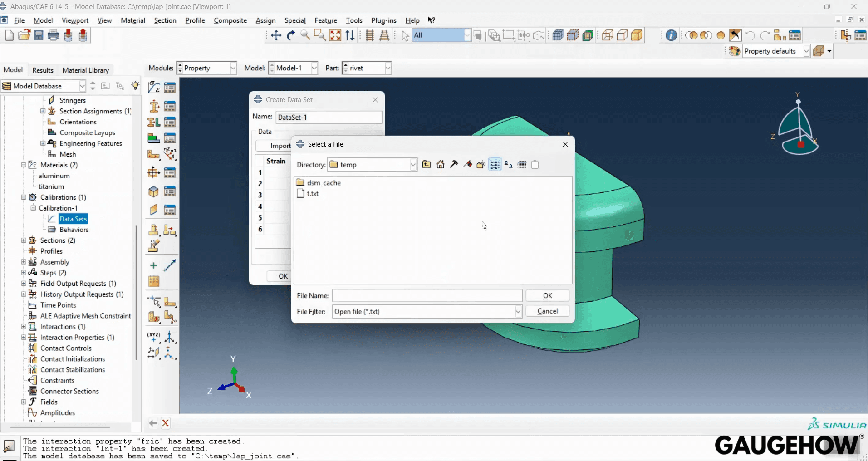Click OK in the Select a File dialog

[547, 295]
